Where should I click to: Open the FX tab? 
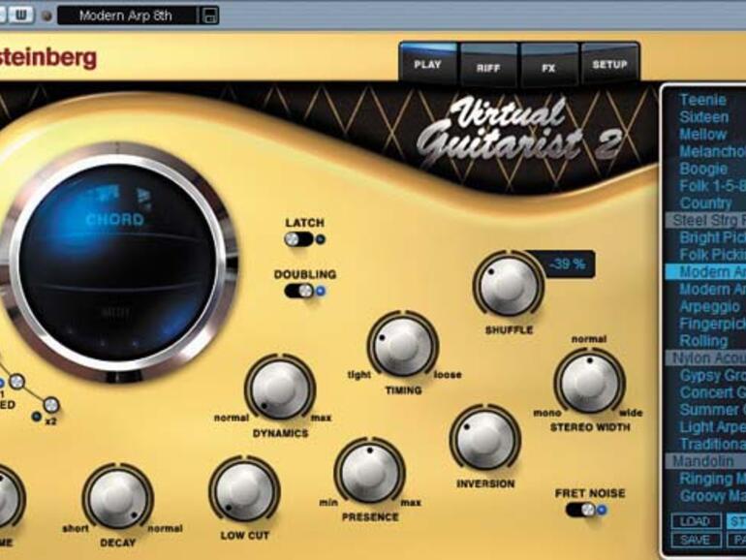(548, 65)
